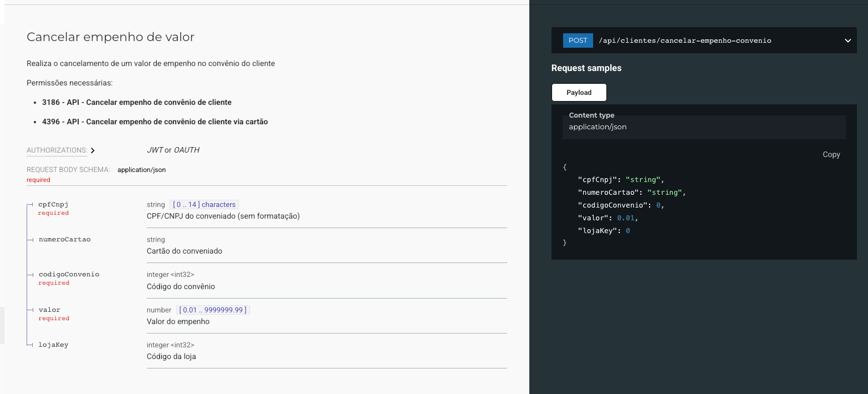
Task: Click the '[ 0 .. 14 ] characters' constraint
Action: (204, 205)
